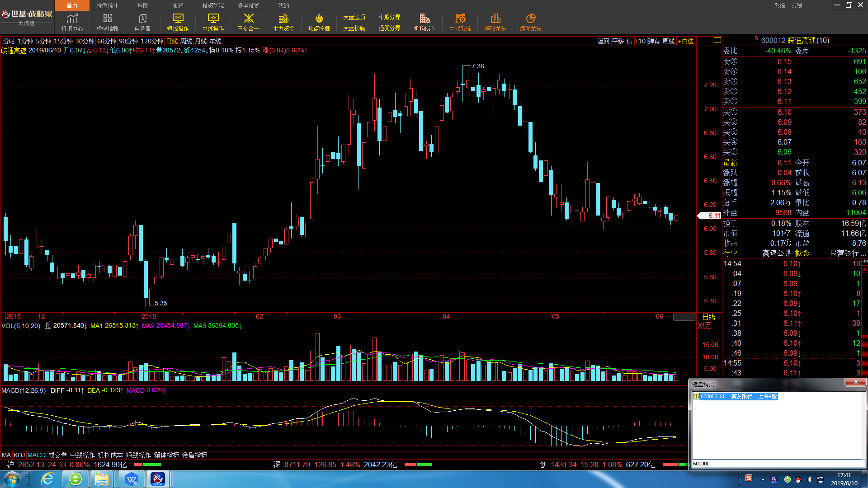This screenshot has height=488, width=868.
Task: Select 年线 yearly chart period
Action: pyautogui.click(x=215, y=41)
